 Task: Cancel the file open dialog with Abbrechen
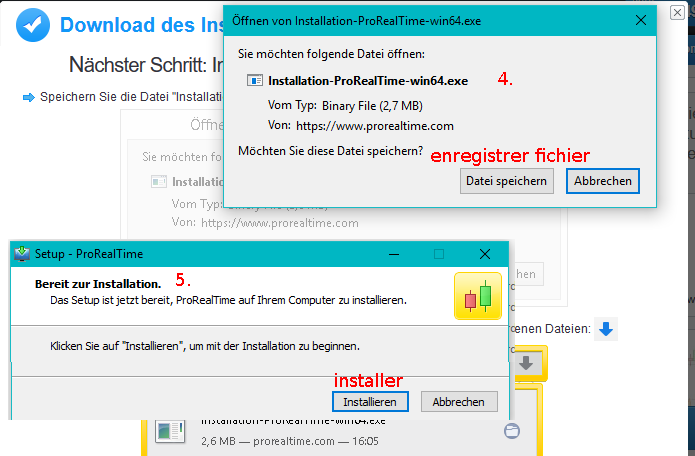[603, 181]
